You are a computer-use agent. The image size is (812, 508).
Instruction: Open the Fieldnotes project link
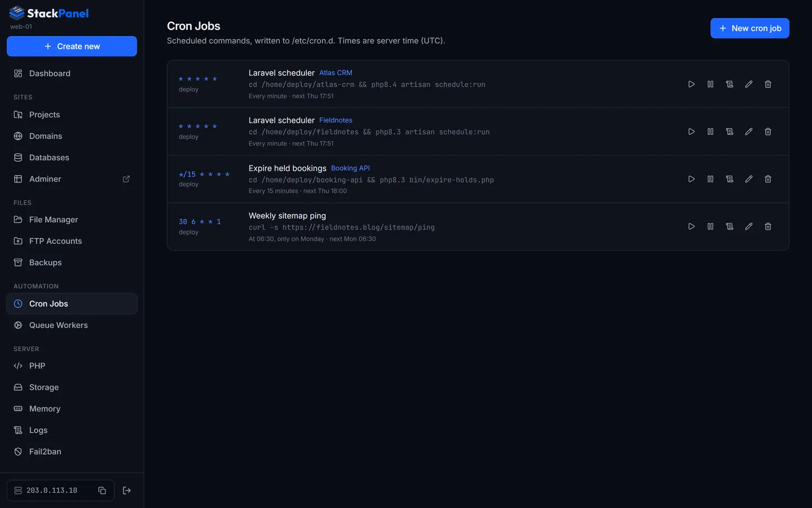336,120
